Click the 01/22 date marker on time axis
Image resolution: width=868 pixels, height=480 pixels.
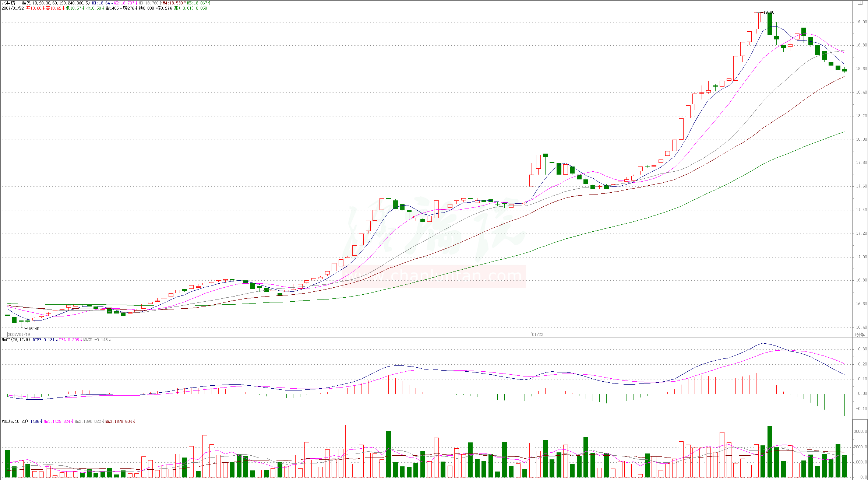tap(537, 334)
